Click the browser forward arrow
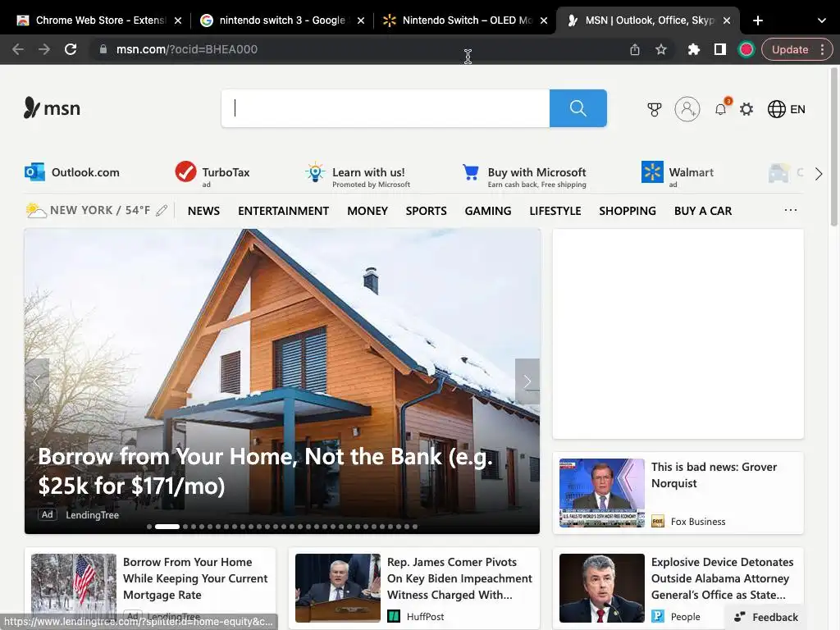The height and width of the screenshot is (630, 840). 44,49
